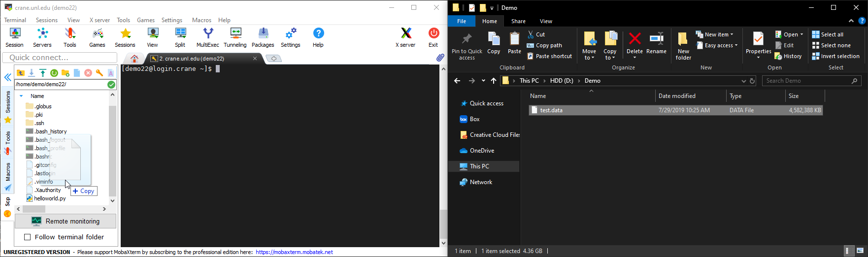This screenshot has height=257, width=868.
Task: Open the Macros menu in MobaXterm
Action: click(x=201, y=20)
